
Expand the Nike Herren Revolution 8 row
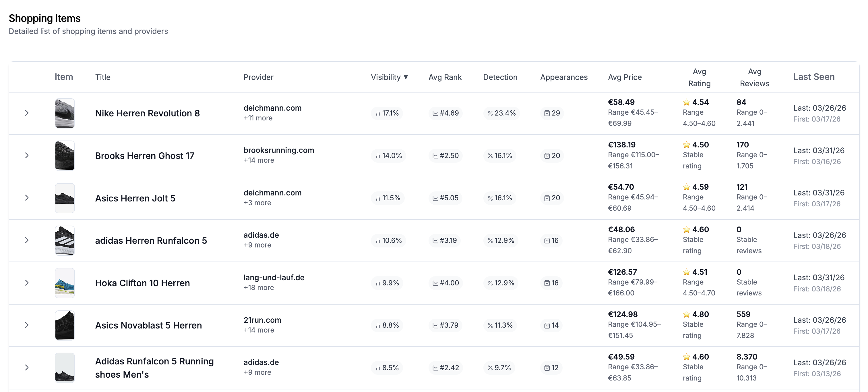coord(27,113)
